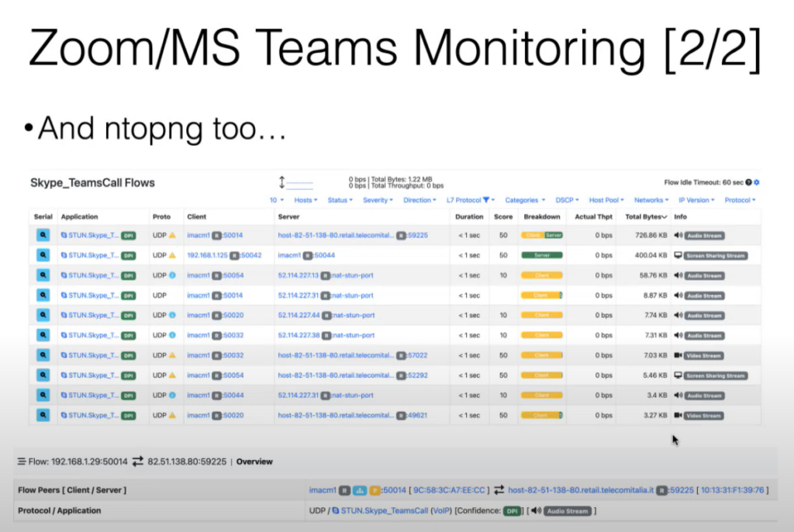Open the Categories filter dropdown
794x532 pixels.
tap(525, 200)
